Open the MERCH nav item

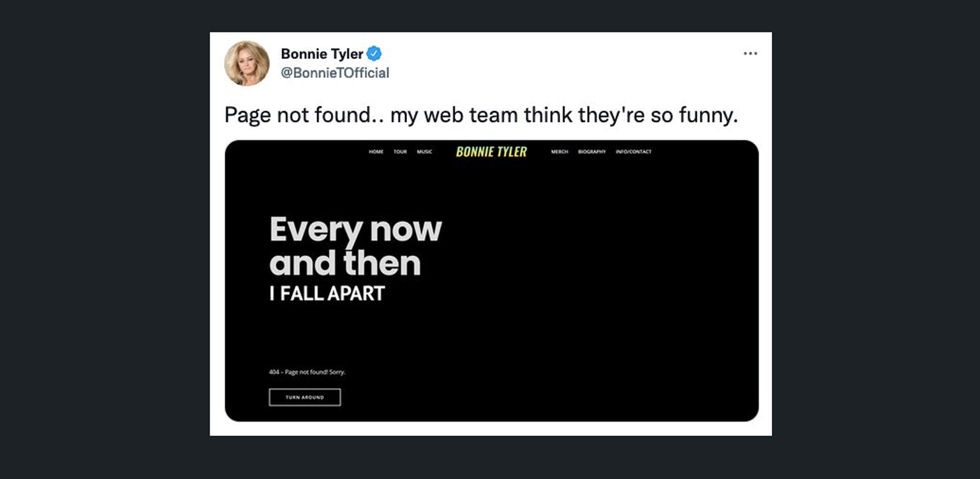tap(560, 152)
